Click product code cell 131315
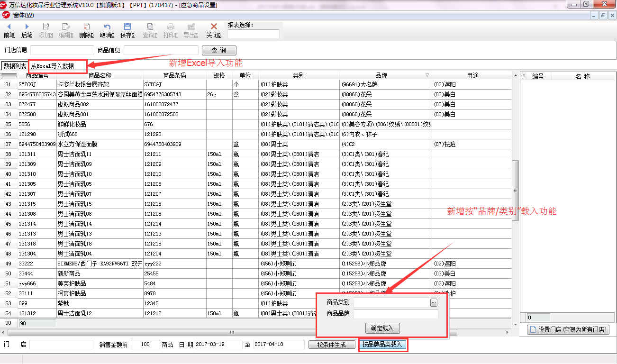This screenshot has height=364, width=617. tap(37, 204)
